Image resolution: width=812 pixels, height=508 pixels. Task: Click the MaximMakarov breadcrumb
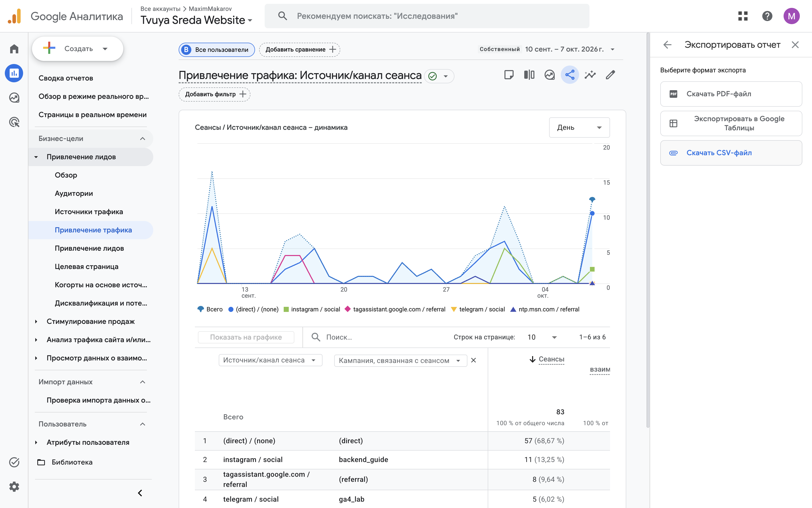[x=210, y=9]
